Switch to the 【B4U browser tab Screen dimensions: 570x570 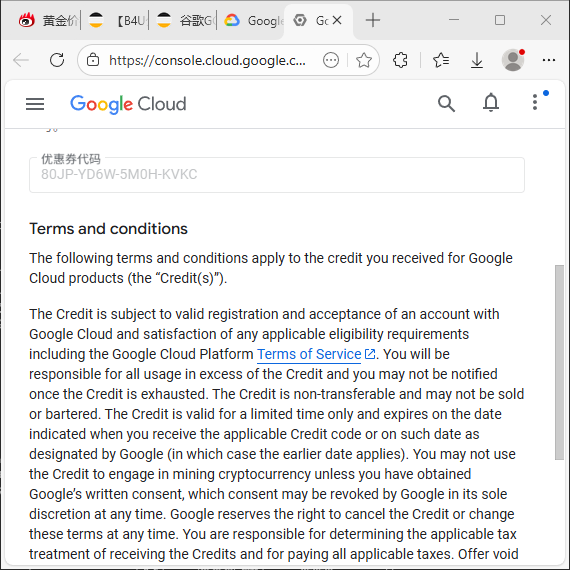coord(117,20)
